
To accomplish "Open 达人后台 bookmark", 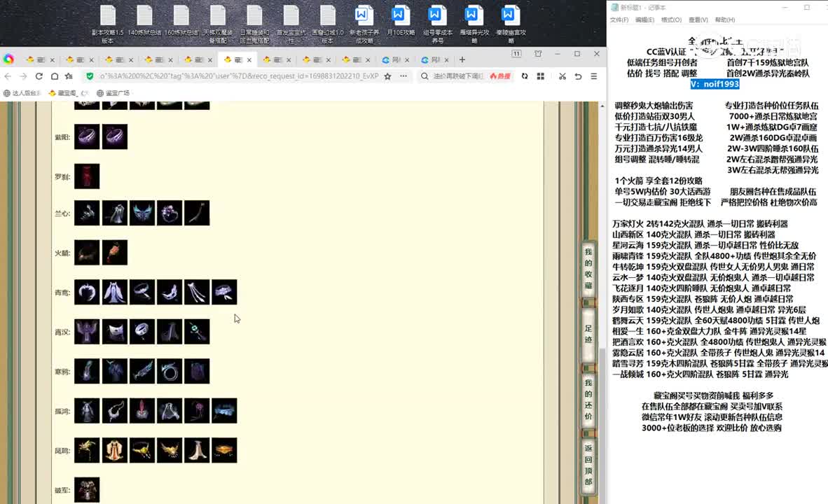I will pyautogui.click(x=22, y=93).
